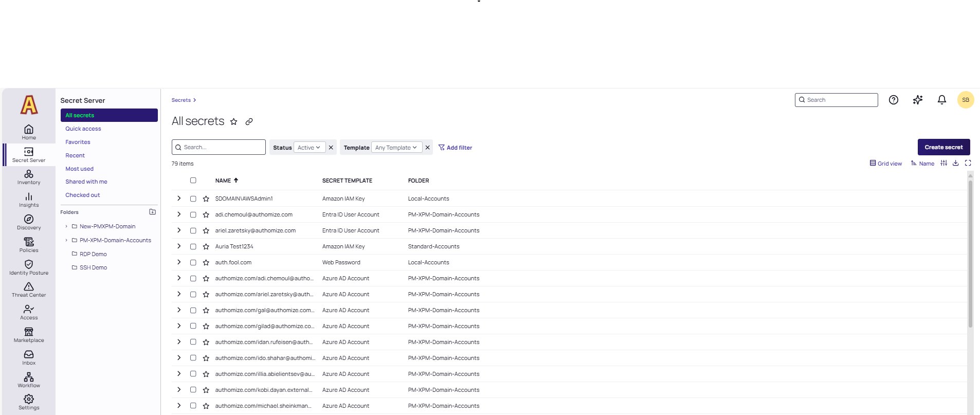Click the help question mark icon
This screenshot has height=415, width=980.
[893, 100]
